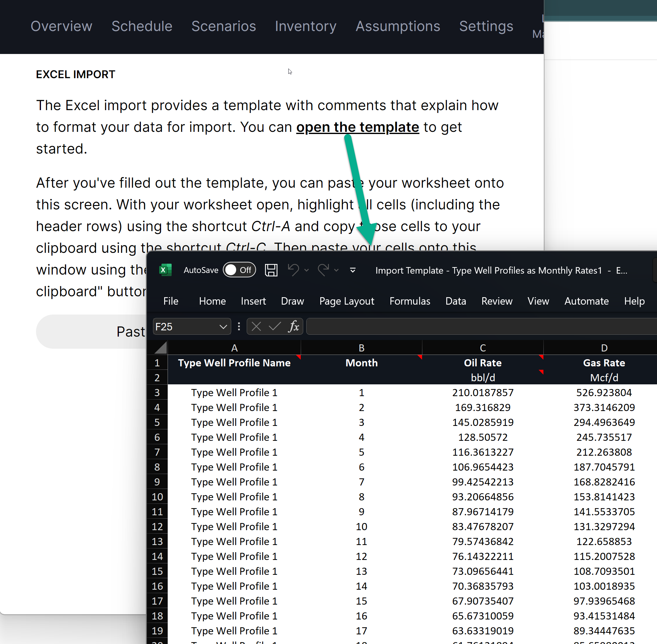
Task: Toggle the AutoSave switch
Action: click(239, 270)
